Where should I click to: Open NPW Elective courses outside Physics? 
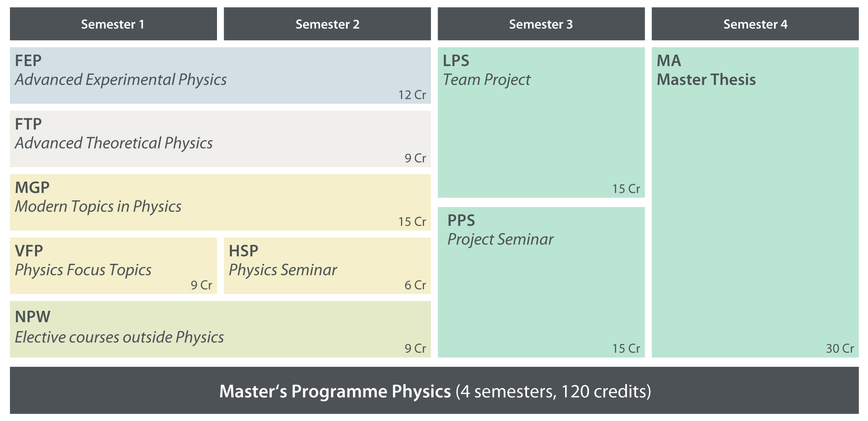220,329
